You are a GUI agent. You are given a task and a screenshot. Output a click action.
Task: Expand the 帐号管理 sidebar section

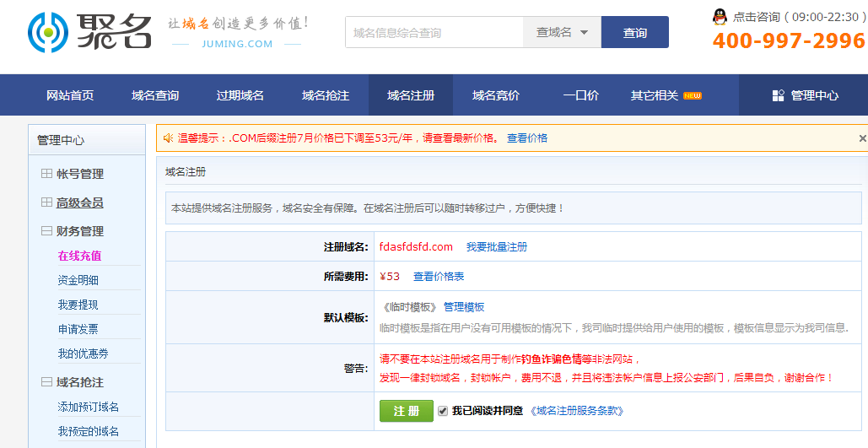coord(46,174)
